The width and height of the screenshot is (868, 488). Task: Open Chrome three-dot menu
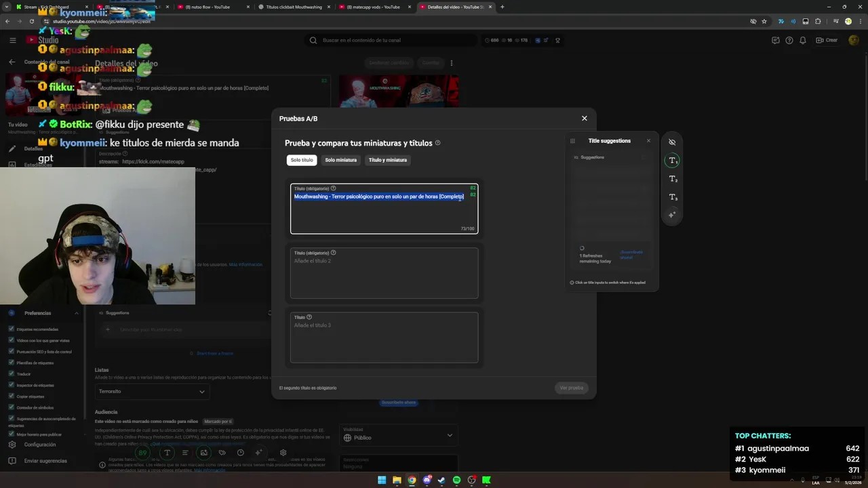tap(860, 21)
